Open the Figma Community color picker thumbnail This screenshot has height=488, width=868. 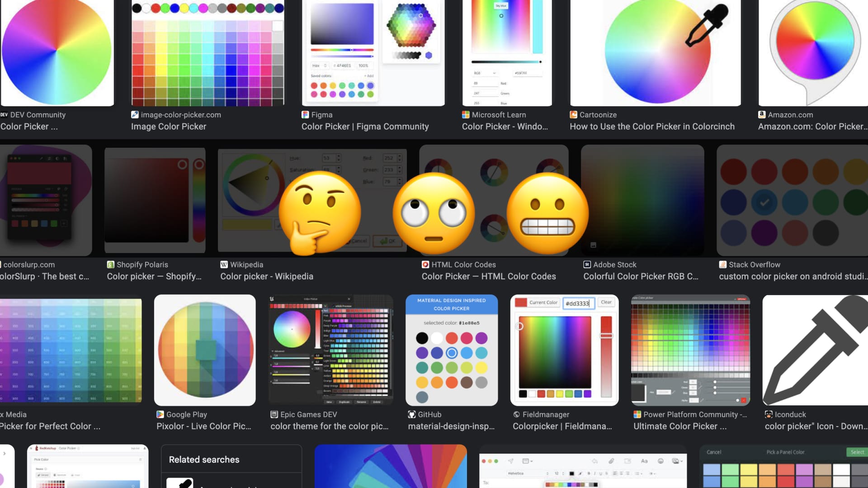[373, 53]
